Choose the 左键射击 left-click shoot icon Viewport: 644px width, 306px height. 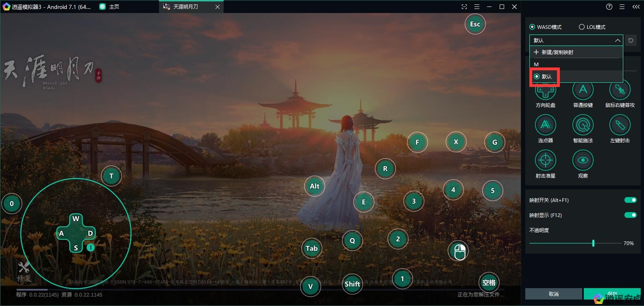point(620,125)
